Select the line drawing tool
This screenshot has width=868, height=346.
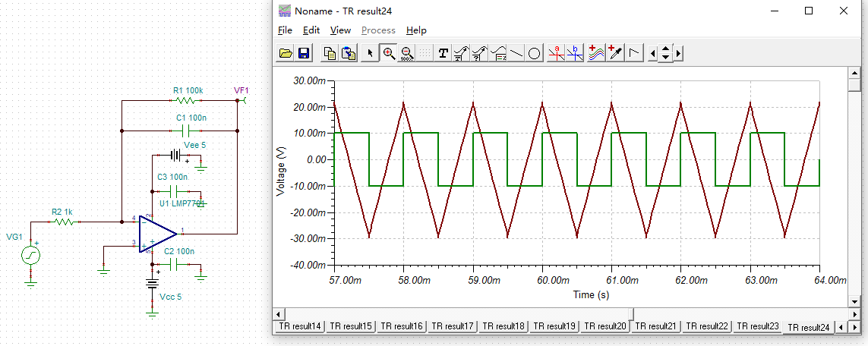click(516, 53)
